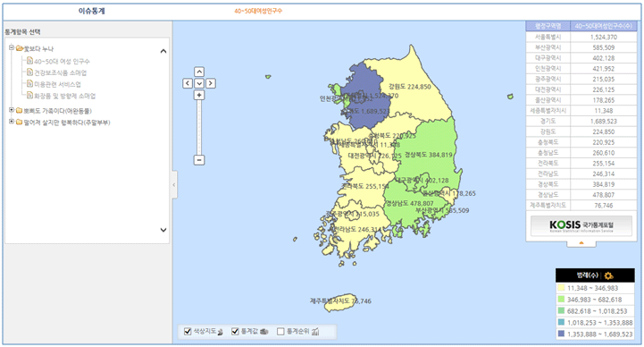Click folder icon of 뽀삐도 가족이다(애완동물)
Image resolution: width=644 pixels, height=347 pixels.
click(x=19, y=111)
